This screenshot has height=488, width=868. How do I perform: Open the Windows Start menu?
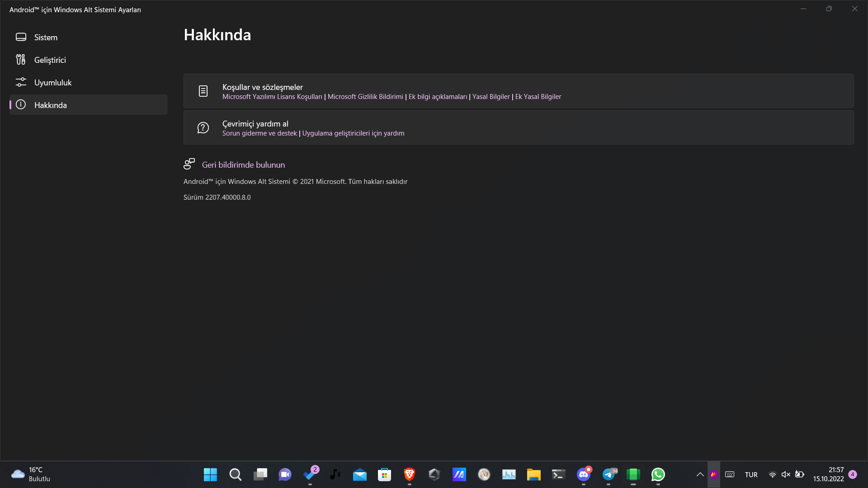pyautogui.click(x=210, y=474)
